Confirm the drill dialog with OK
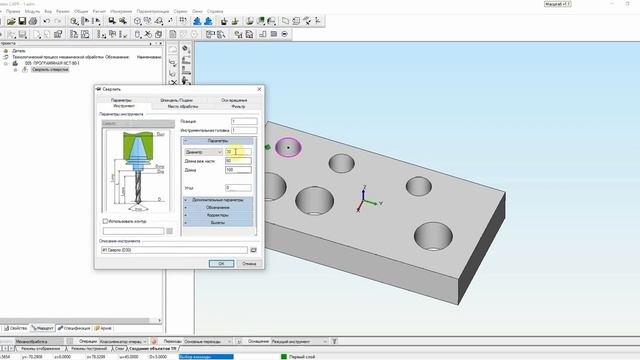 [221, 264]
